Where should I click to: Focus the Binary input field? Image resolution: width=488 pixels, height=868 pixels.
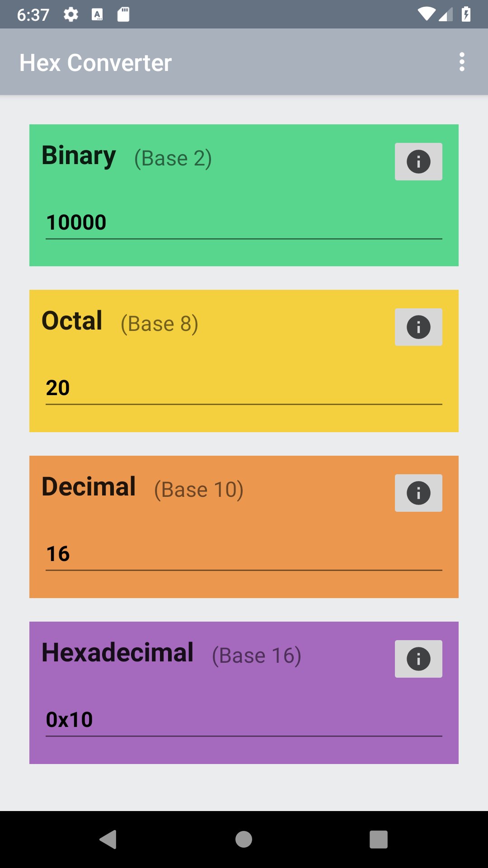pos(244,222)
